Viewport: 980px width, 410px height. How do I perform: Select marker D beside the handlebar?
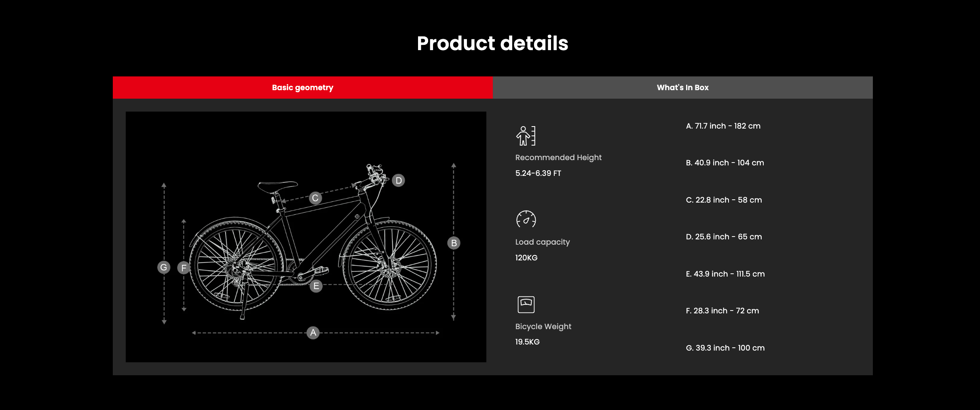(398, 180)
